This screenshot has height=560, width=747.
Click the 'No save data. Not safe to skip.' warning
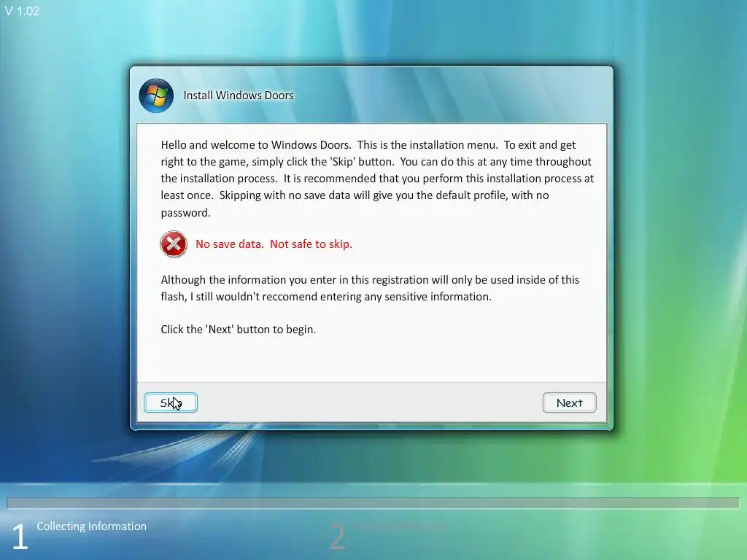point(274,244)
